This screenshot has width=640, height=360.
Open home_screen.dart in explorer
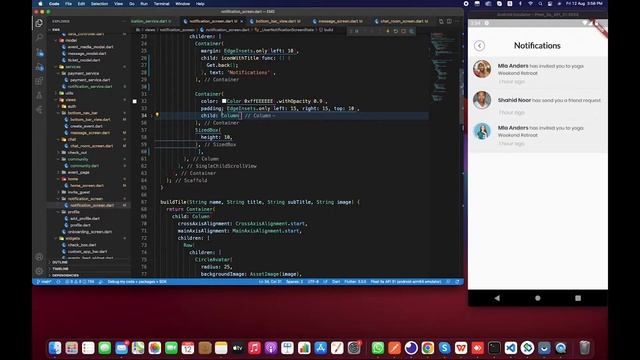click(87, 186)
